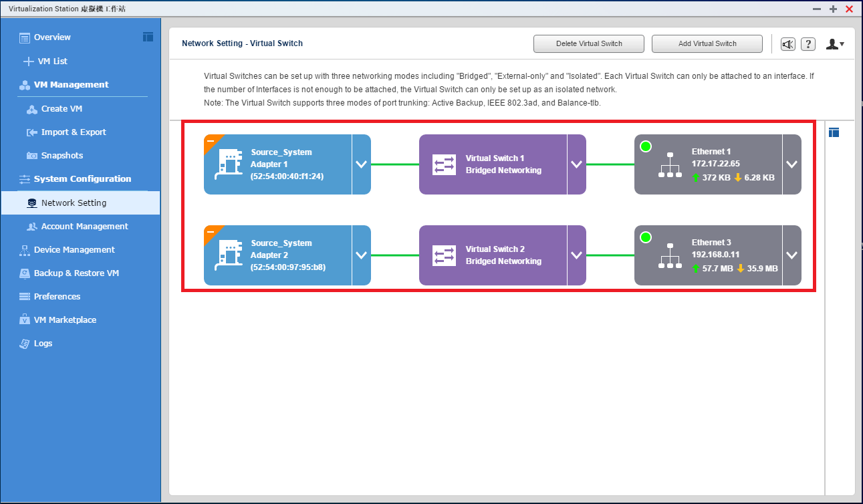Image resolution: width=863 pixels, height=504 pixels.
Task: Click orange minus badge on Adapter 1
Action: pos(211,141)
